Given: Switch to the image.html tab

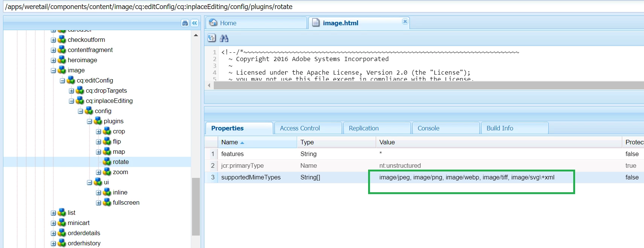Looking at the screenshot, I should pyautogui.click(x=359, y=23).
